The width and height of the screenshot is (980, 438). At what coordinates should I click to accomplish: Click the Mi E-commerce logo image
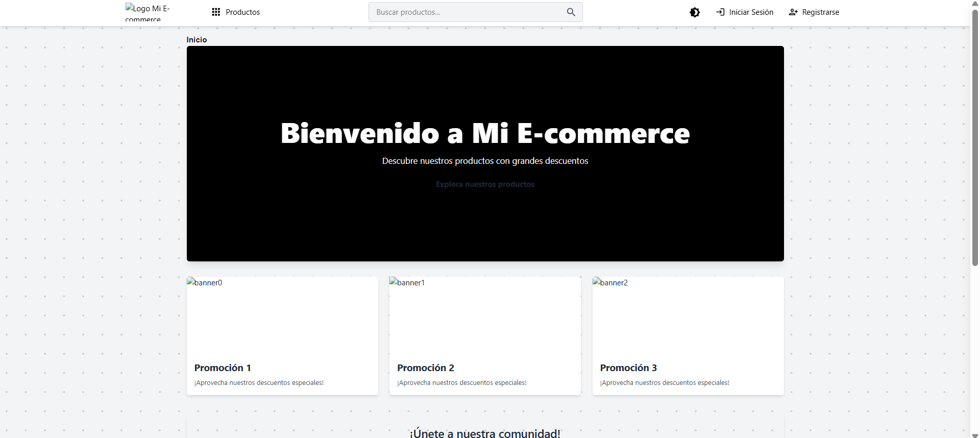148,13
